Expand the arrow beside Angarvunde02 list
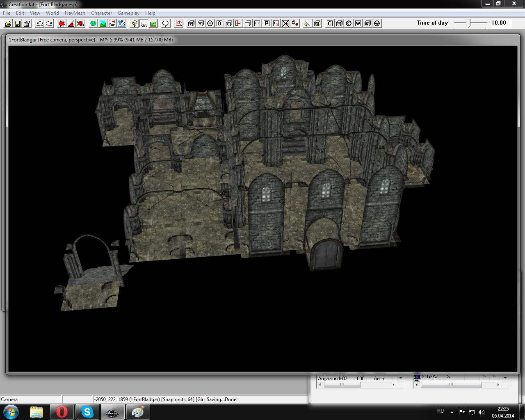Image resolution: width=525 pixels, height=420 pixels. pos(401,378)
